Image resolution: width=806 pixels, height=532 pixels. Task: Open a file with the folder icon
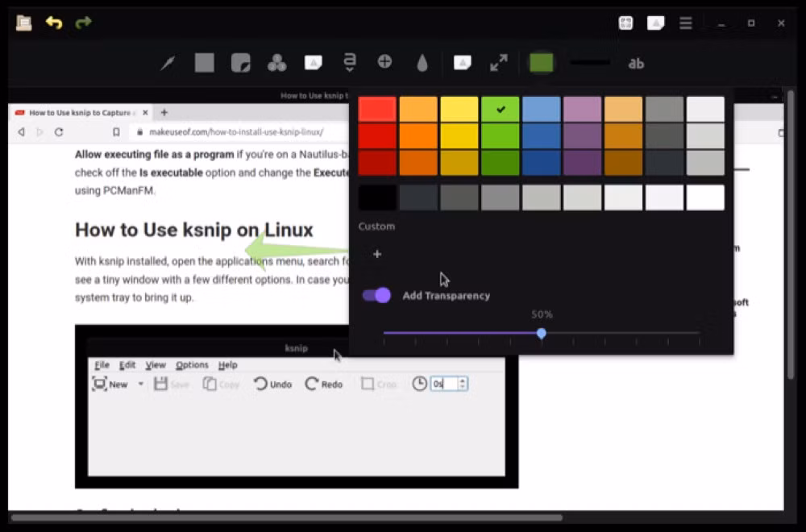pos(23,23)
